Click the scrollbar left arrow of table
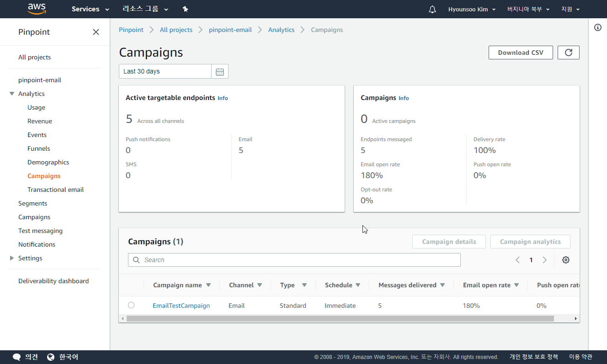607x364 pixels. (x=122, y=318)
